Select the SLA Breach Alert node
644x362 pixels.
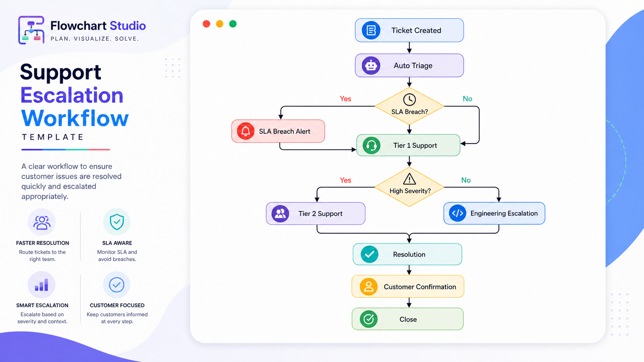278,131
